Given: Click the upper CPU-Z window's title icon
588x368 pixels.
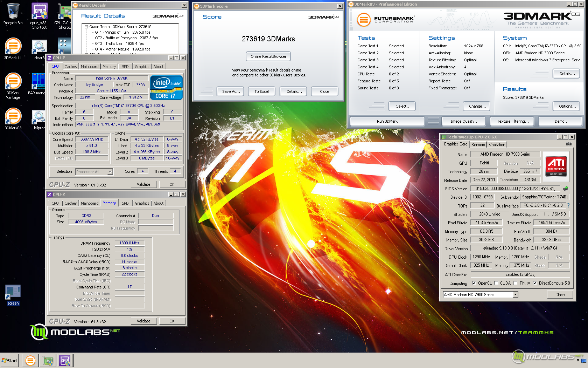Looking at the screenshot, I should [x=50, y=58].
